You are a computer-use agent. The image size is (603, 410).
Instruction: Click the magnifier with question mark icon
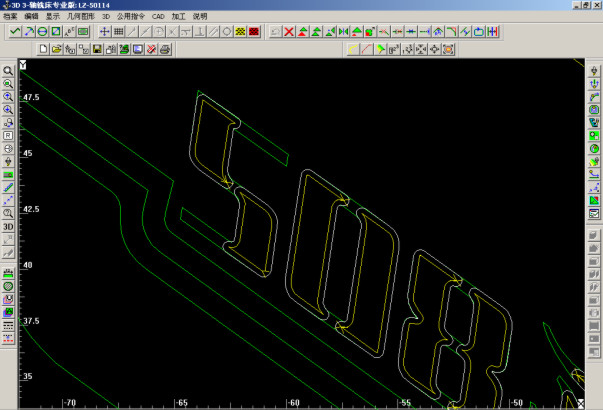[8, 213]
